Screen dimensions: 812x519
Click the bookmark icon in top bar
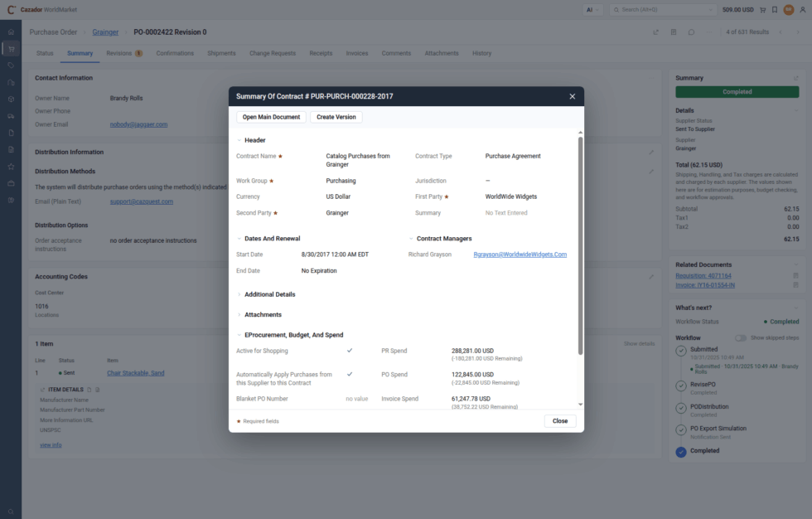coord(775,10)
